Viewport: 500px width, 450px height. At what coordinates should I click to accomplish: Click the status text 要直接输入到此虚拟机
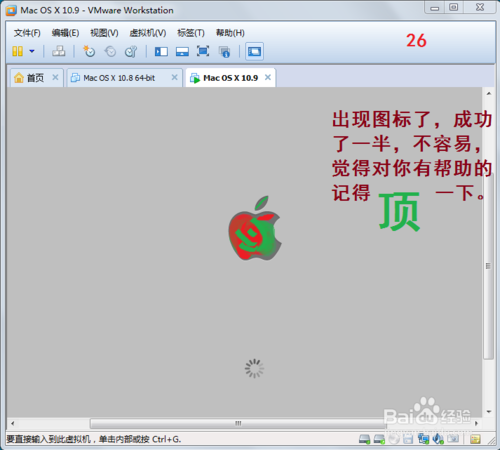[x=48, y=439]
